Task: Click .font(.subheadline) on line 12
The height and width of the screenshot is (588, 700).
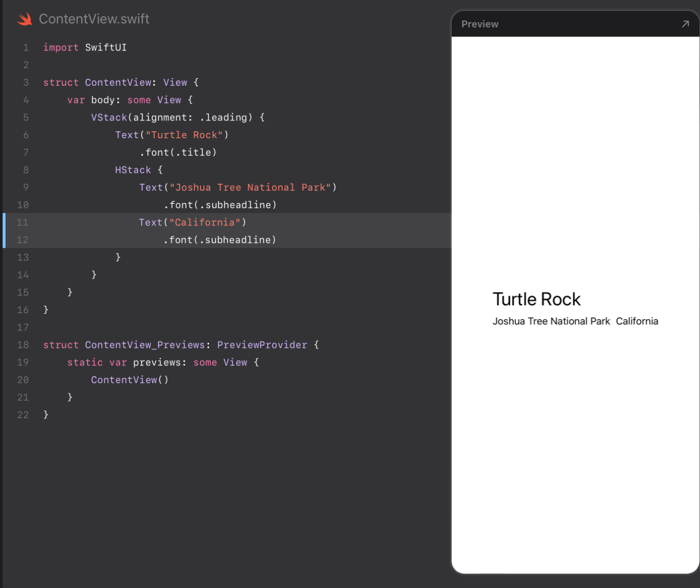Action: [x=220, y=240]
